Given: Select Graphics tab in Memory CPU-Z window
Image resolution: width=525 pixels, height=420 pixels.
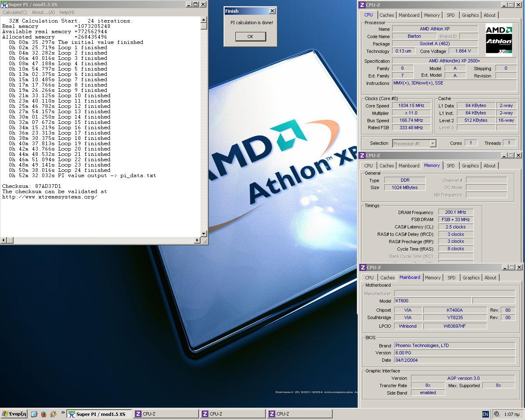Looking at the screenshot, I should (x=470, y=166).
